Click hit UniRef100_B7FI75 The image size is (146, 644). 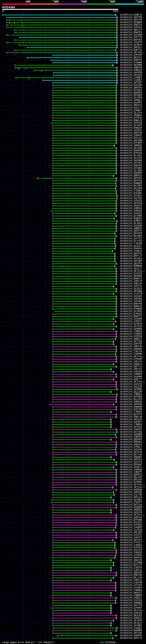131,37
